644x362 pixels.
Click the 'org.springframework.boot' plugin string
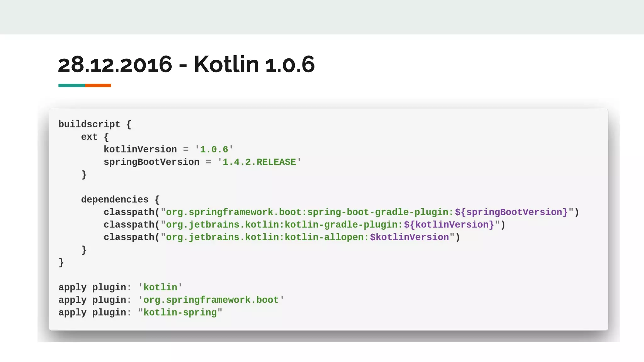pos(211,300)
